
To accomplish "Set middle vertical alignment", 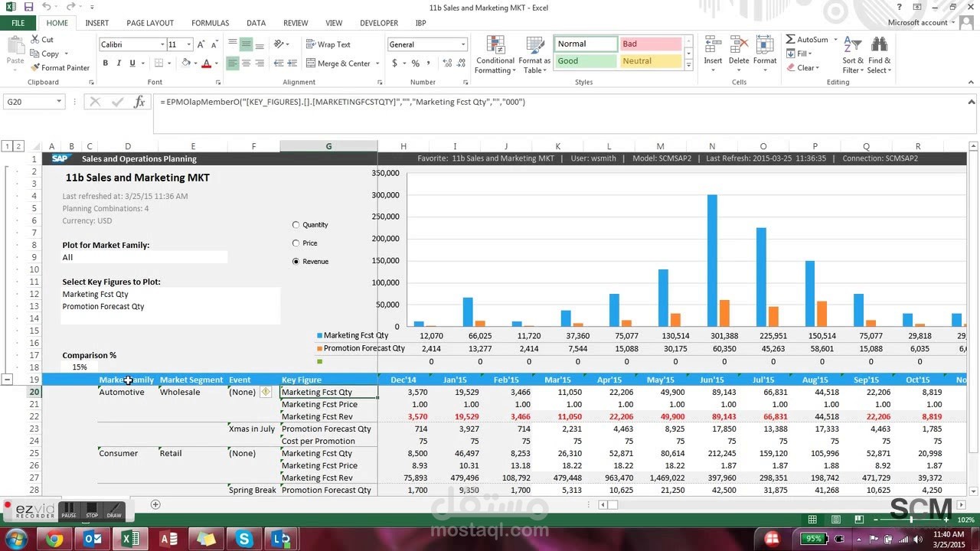I will click(x=246, y=44).
